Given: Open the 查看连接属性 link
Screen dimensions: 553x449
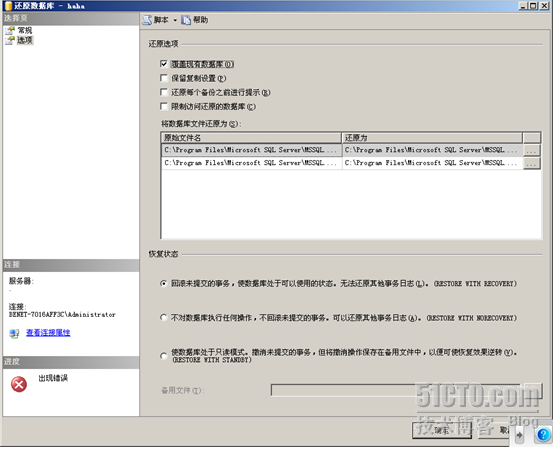Looking at the screenshot, I should [x=48, y=333].
